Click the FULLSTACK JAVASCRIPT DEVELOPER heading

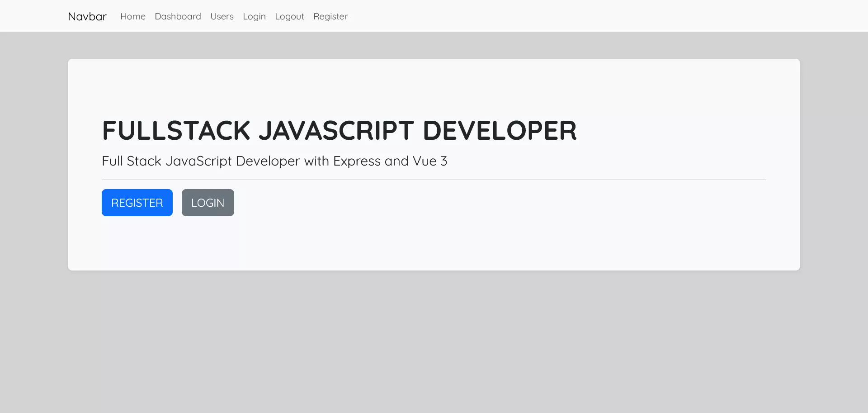(x=340, y=130)
